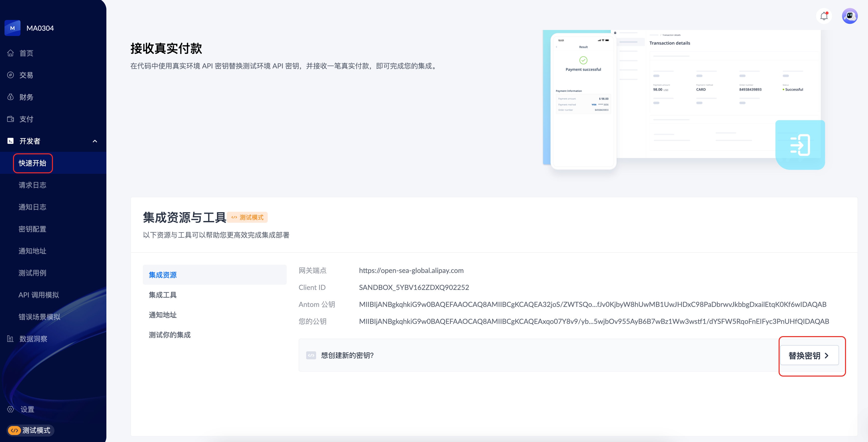Select the 通知地址 tab in resources panel
Viewport: 868px width, 442px height.
[163, 315]
